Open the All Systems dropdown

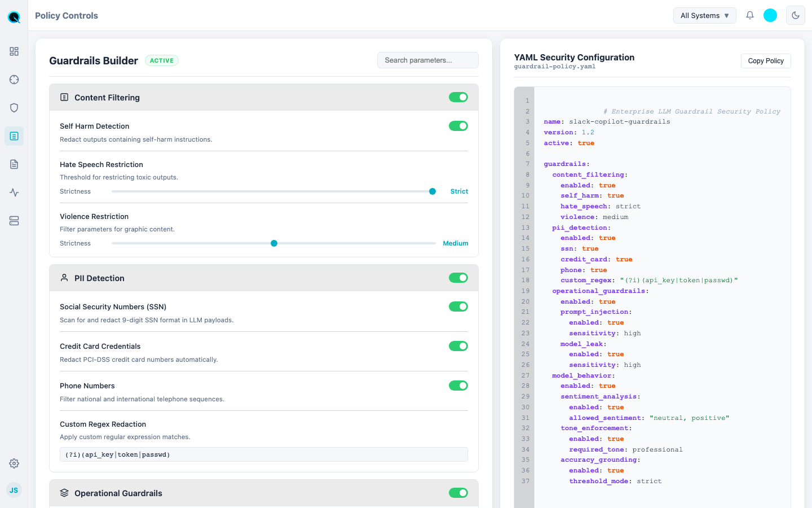point(705,15)
